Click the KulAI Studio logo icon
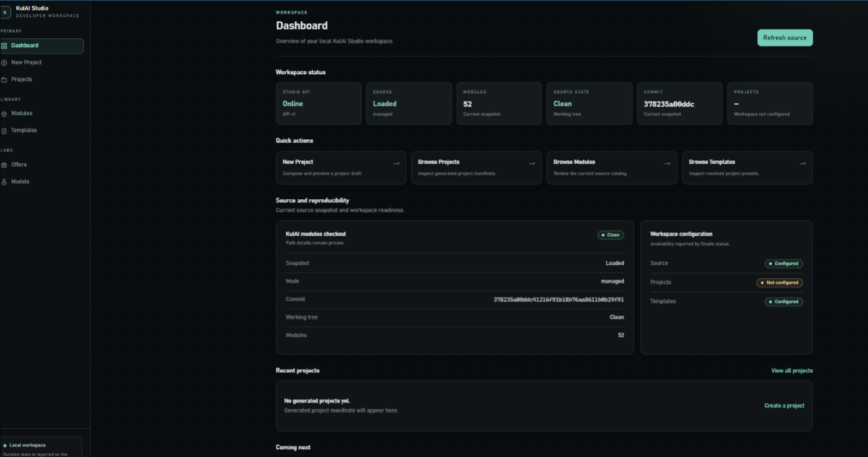 point(6,12)
